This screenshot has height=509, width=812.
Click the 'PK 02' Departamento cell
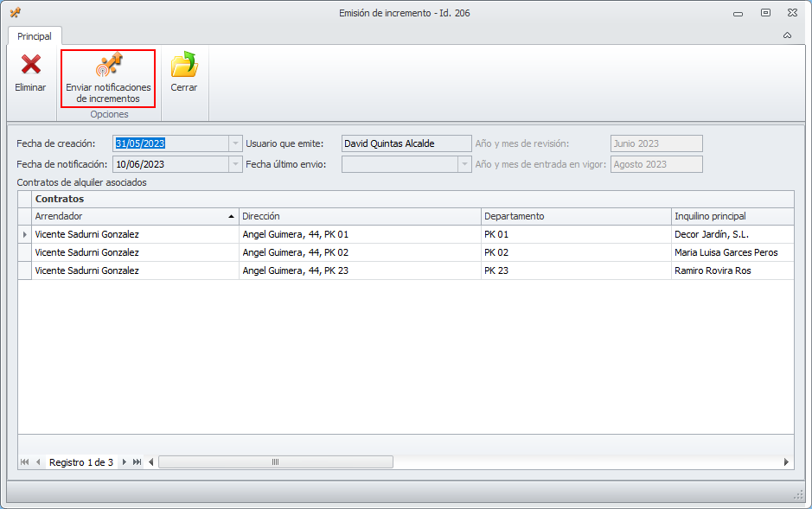pyautogui.click(x=576, y=252)
